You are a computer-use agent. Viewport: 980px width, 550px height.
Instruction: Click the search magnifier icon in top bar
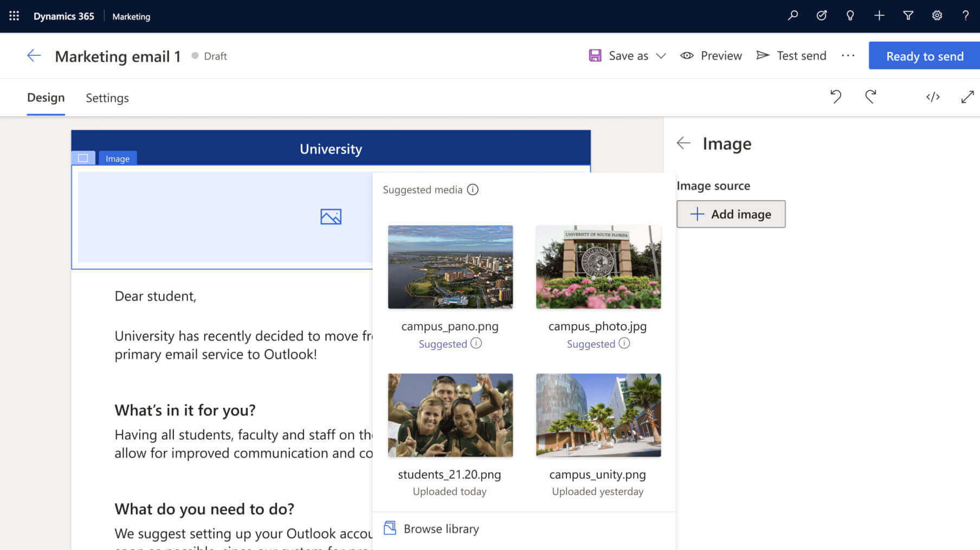[792, 16]
